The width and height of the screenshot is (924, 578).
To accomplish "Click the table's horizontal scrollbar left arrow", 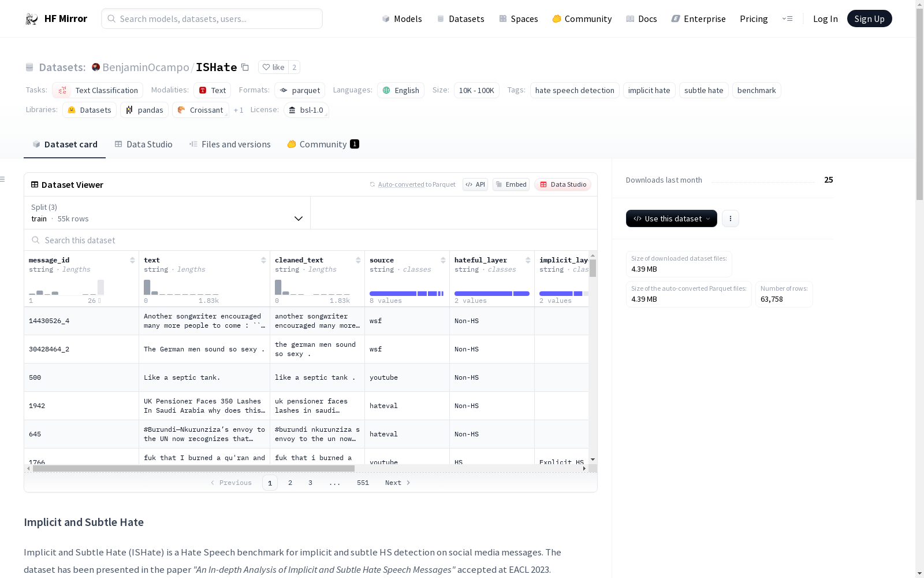I will pyautogui.click(x=28, y=468).
